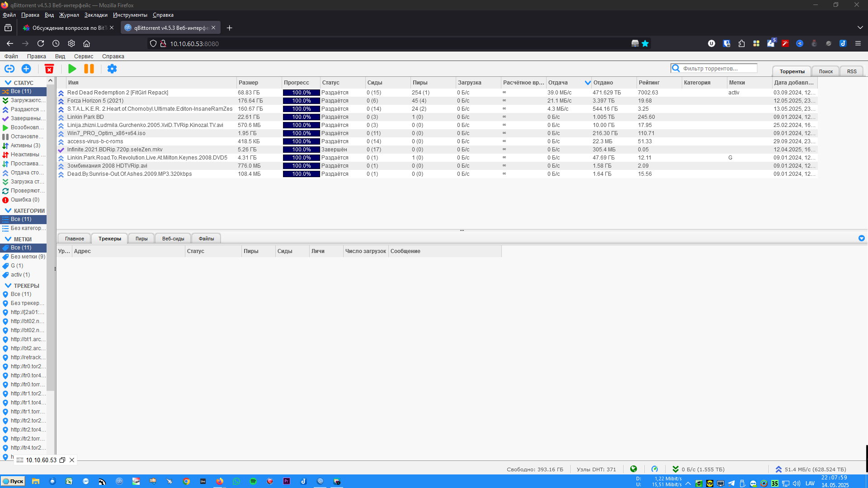The image size is (868, 488).
Task: Select the Завершены completed filter
Action: (x=24, y=118)
